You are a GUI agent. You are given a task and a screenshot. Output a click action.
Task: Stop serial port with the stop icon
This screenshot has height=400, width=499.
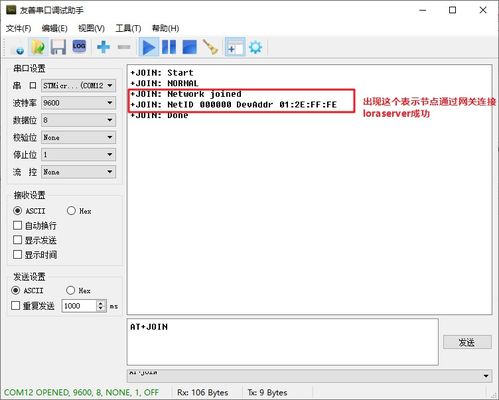(x=189, y=47)
